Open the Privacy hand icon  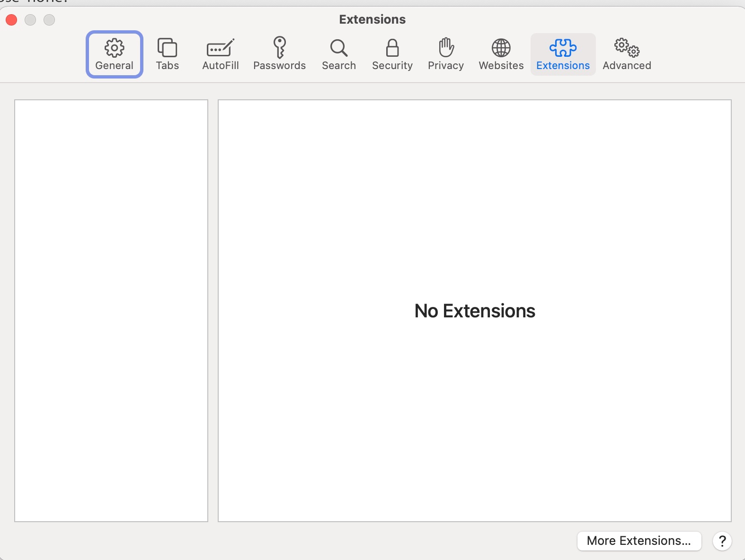pyautogui.click(x=445, y=47)
